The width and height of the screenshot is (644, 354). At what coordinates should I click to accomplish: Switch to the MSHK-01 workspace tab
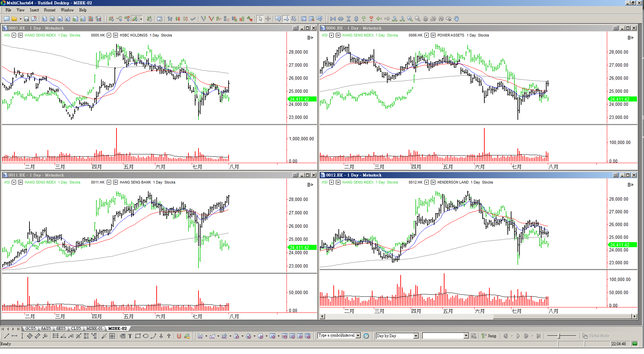94,329
